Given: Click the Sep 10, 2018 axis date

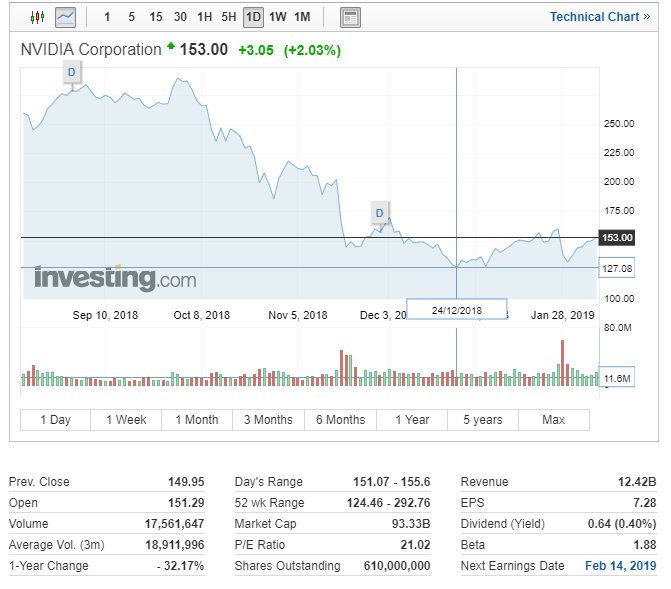Looking at the screenshot, I should [105, 315].
